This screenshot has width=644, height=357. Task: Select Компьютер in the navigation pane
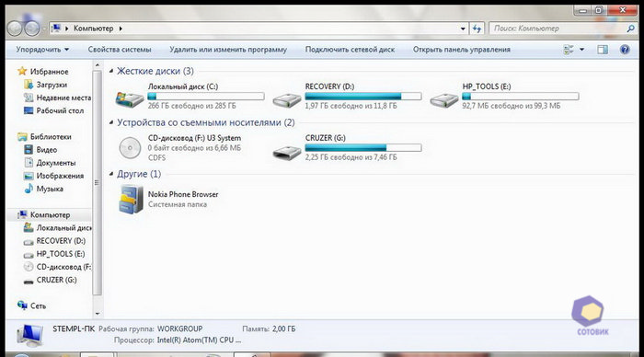click(50, 215)
